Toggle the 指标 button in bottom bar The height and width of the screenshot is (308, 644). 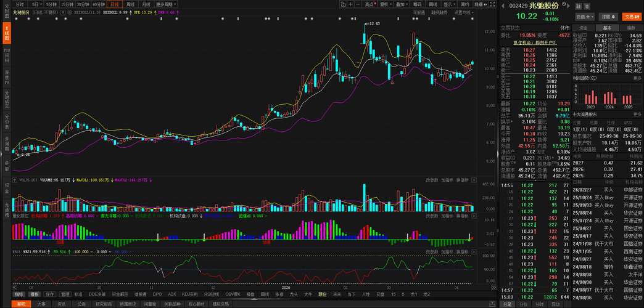coord(19,294)
